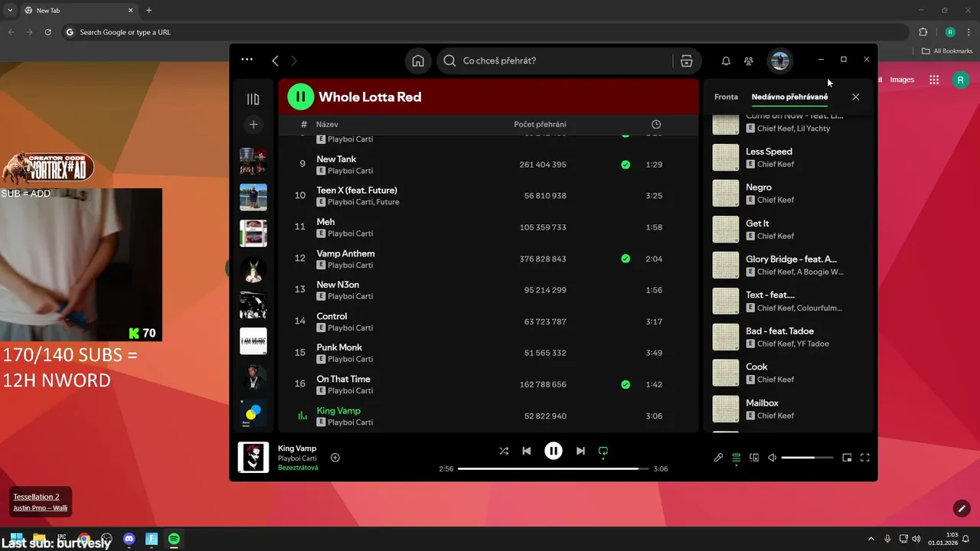Show lyrics with microphone icon
Screen dimensions: 980x551
718,458
